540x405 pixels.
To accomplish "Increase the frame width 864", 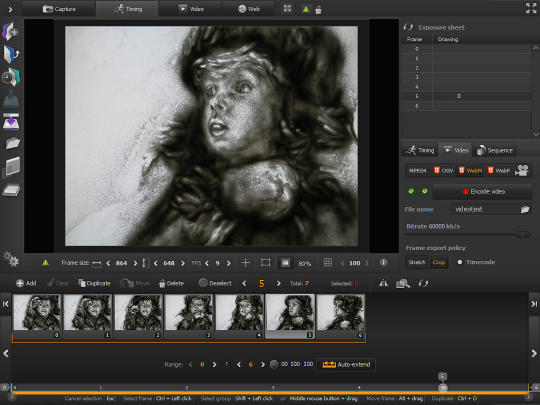I will click(135, 263).
